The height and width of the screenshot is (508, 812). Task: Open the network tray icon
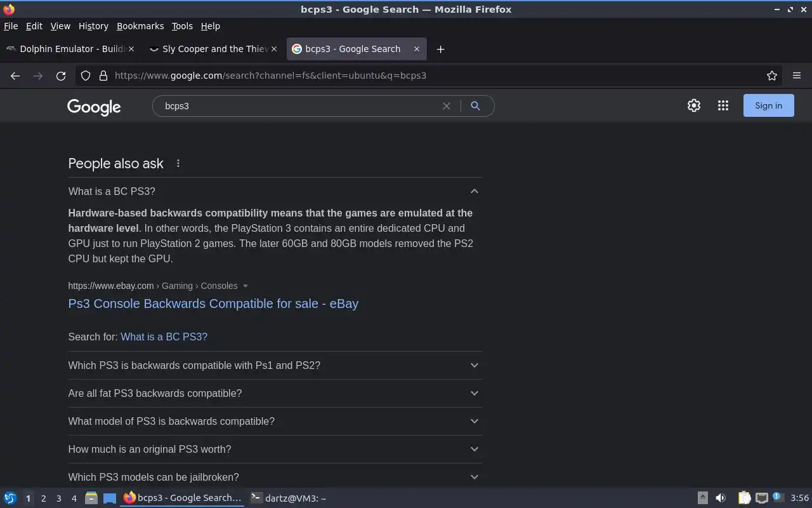(762, 498)
